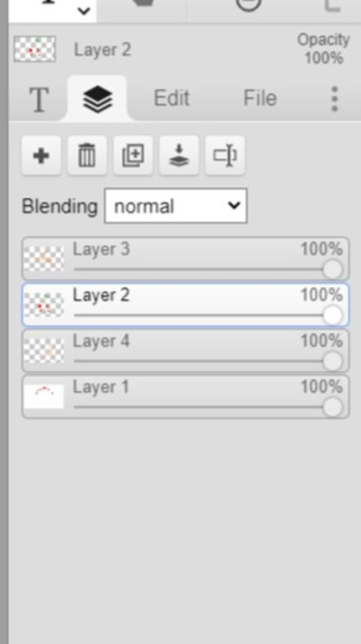Click the header Layer 2 thumbnail preview
361x644 pixels.
35,49
